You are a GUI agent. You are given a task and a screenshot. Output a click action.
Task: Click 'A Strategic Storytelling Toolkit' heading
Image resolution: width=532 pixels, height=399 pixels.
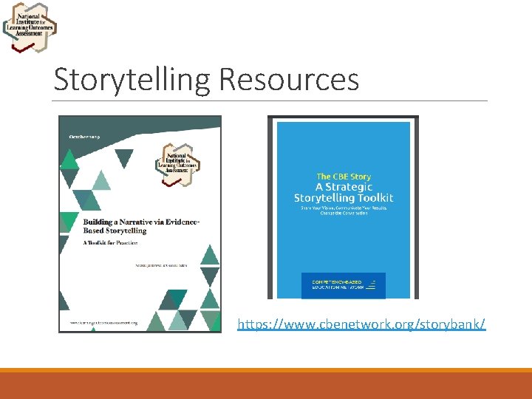(x=344, y=192)
